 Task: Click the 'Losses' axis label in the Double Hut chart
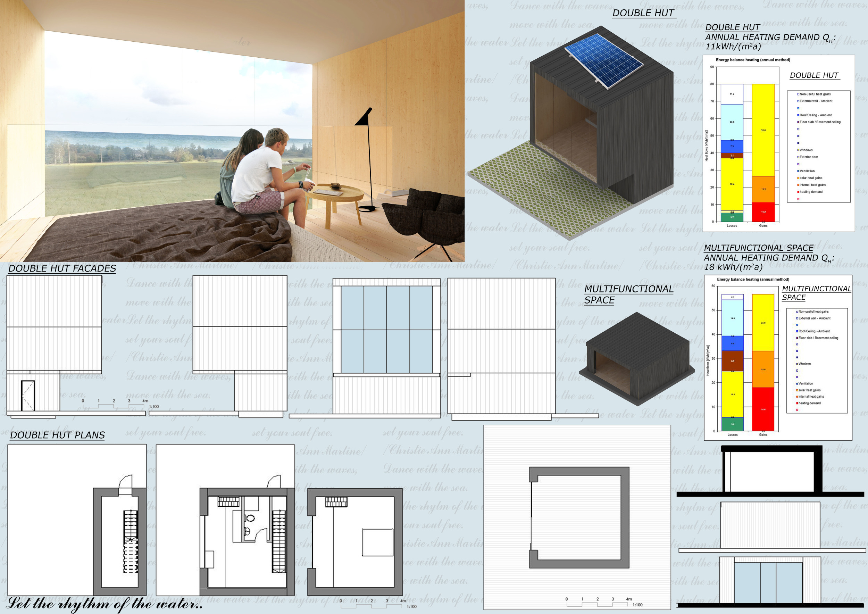tap(732, 226)
